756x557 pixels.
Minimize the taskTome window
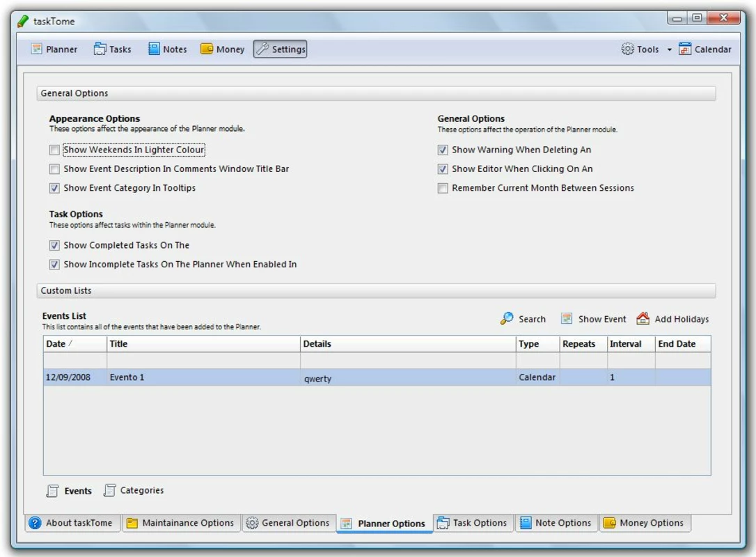[x=677, y=18]
